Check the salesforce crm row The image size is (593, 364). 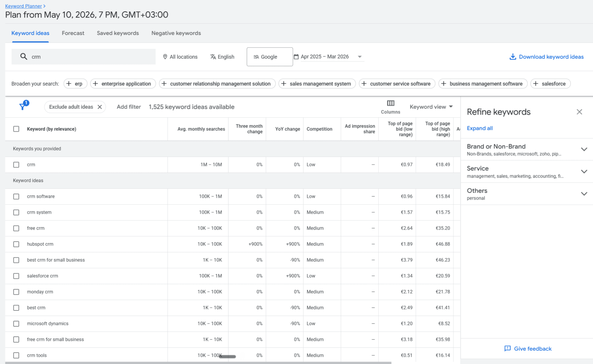pos(16,276)
